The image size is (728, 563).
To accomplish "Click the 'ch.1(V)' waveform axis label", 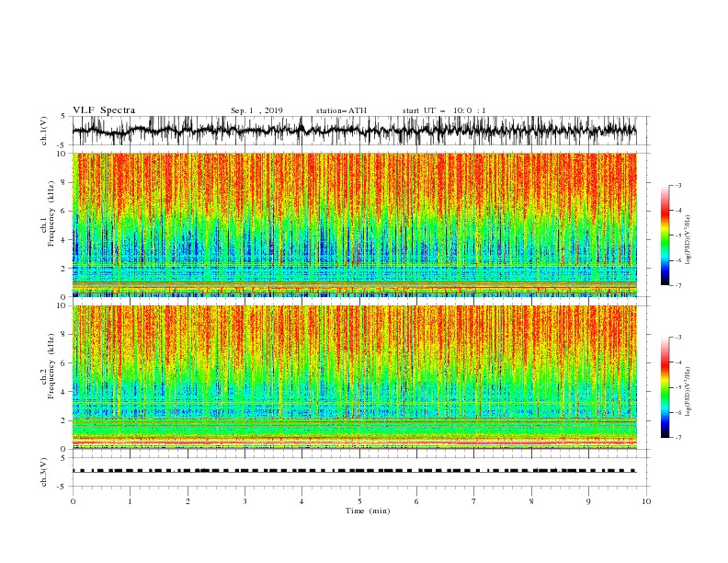I will [44, 131].
